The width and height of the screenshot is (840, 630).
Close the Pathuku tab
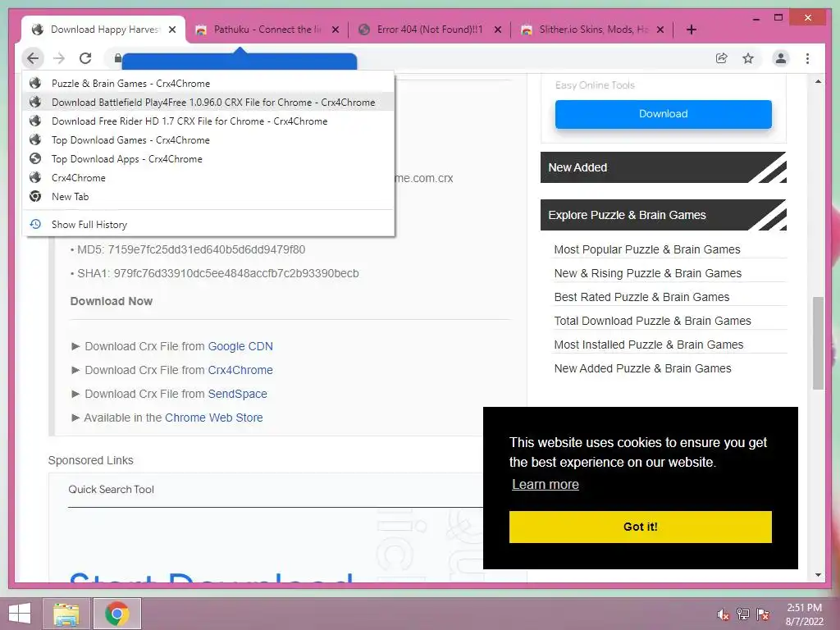click(336, 30)
